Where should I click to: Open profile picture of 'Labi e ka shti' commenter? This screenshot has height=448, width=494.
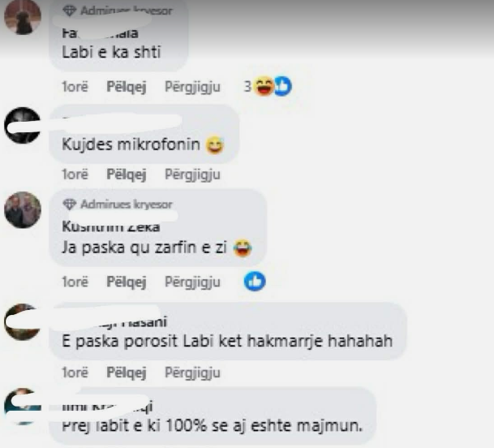click(23, 17)
